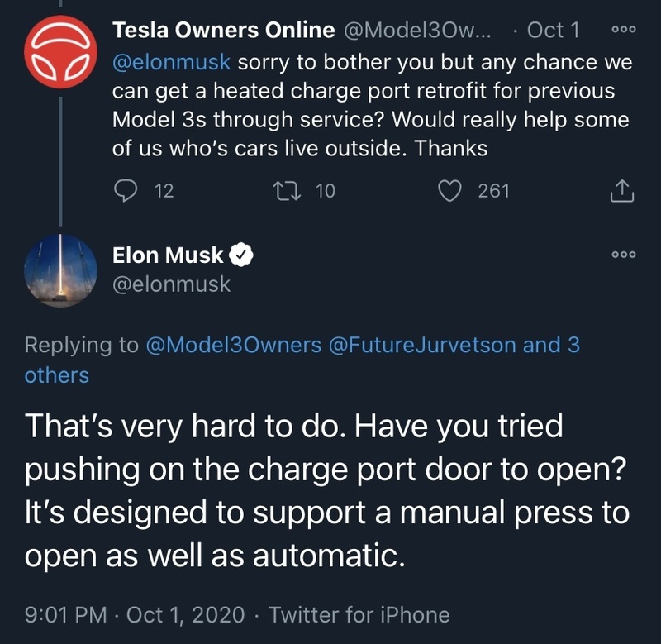Screen dimensions: 661x644
Task: Click the 9:01 PM · Oct 1, 2020 timestamp
Action: click(x=135, y=614)
